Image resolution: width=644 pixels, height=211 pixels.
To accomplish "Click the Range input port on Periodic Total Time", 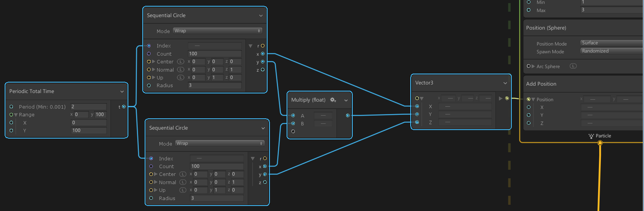I will [11, 114].
